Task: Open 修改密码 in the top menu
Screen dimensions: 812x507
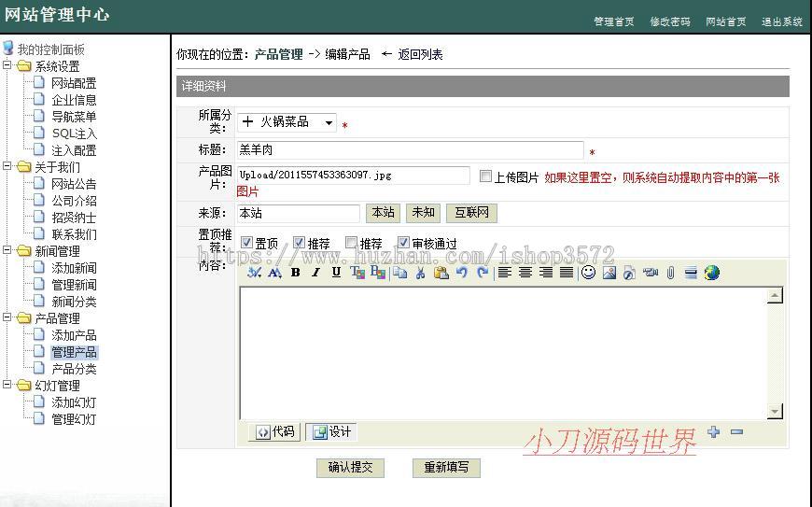Action: pos(670,21)
